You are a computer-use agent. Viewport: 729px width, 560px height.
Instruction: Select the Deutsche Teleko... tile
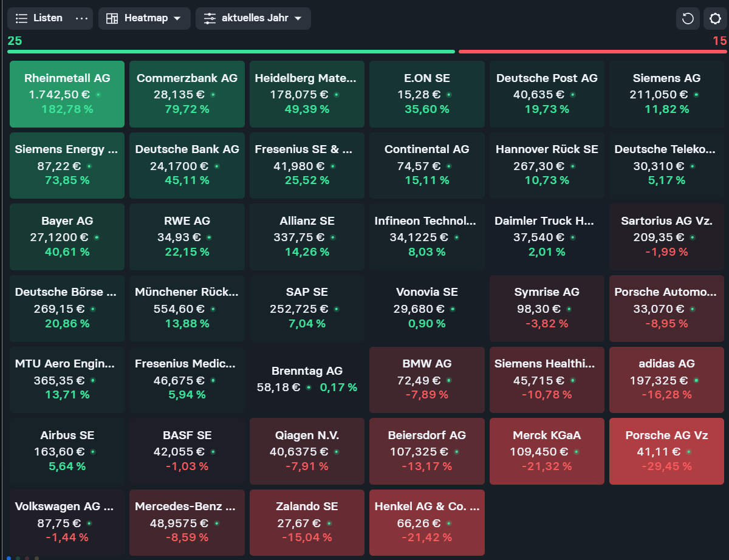click(666, 165)
